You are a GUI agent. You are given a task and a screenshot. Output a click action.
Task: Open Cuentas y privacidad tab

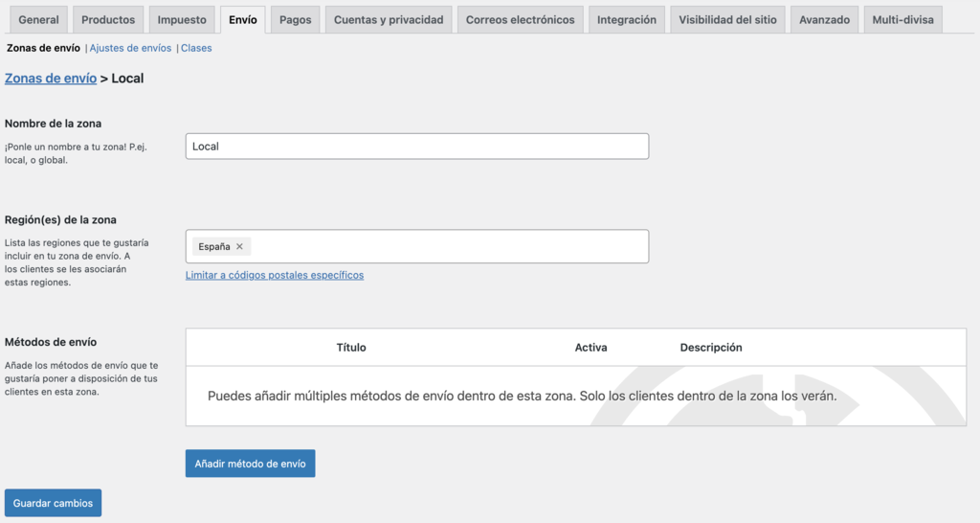click(389, 19)
